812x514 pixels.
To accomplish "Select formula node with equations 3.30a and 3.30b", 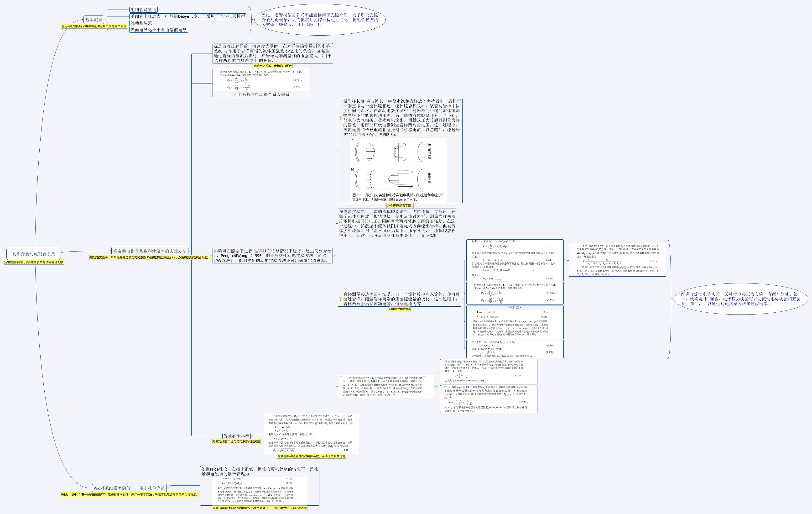I will pyautogui.click(x=515, y=349).
